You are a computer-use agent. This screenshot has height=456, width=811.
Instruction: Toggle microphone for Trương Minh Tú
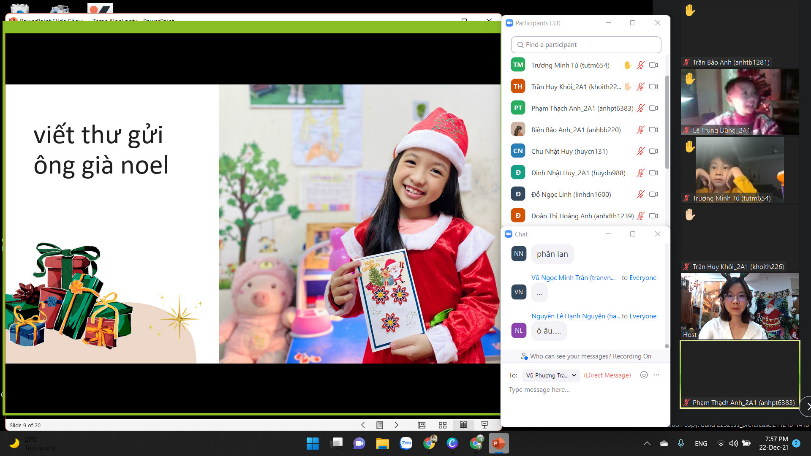pyautogui.click(x=640, y=65)
